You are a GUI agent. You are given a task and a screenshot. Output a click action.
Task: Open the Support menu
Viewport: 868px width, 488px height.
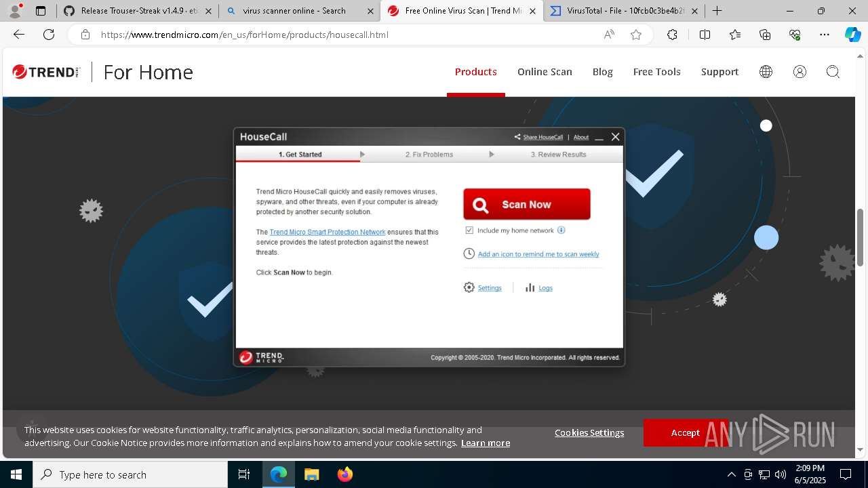tap(719, 72)
